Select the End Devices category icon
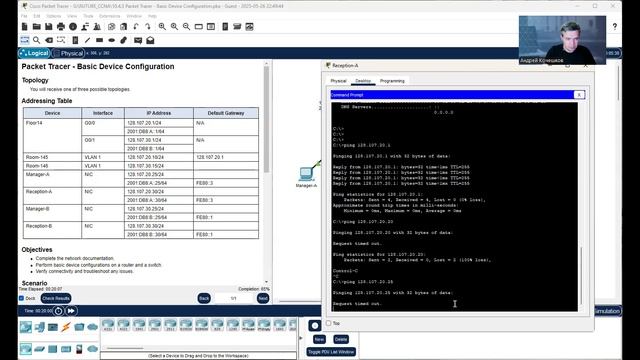The image size is (640, 360). [x=39, y=327]
